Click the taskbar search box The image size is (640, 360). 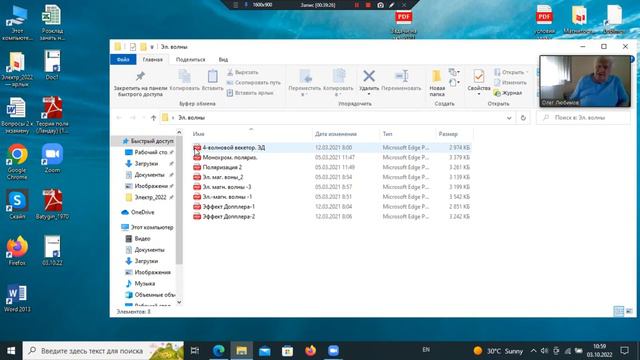pos(103,351)
